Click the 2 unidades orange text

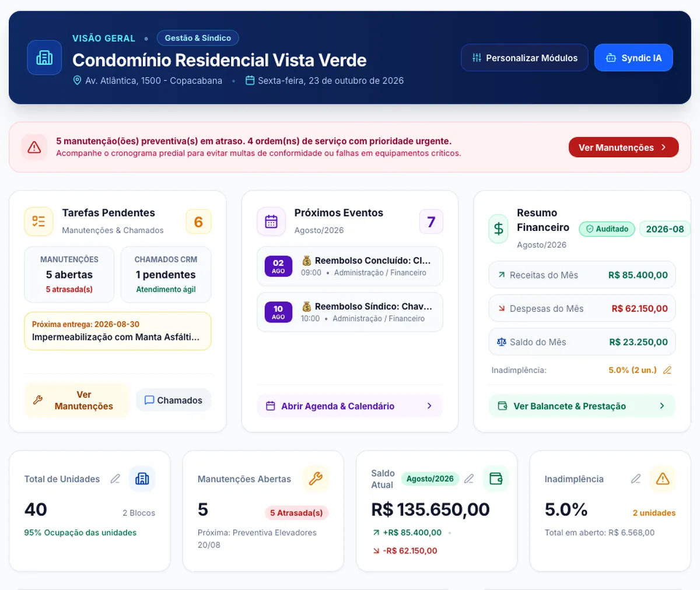654,513
